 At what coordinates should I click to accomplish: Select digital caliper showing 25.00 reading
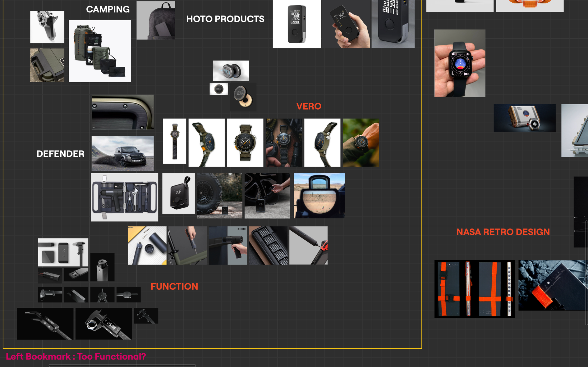(104, 324)
